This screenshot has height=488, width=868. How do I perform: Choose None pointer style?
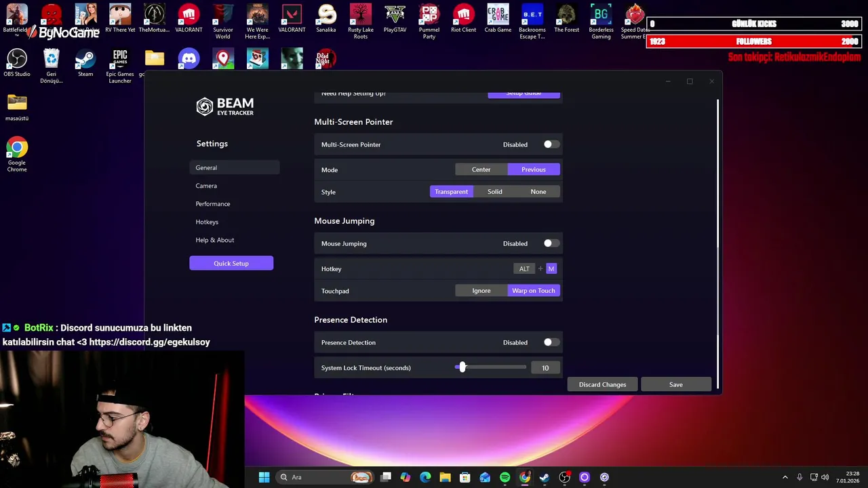tap(538, 192)
